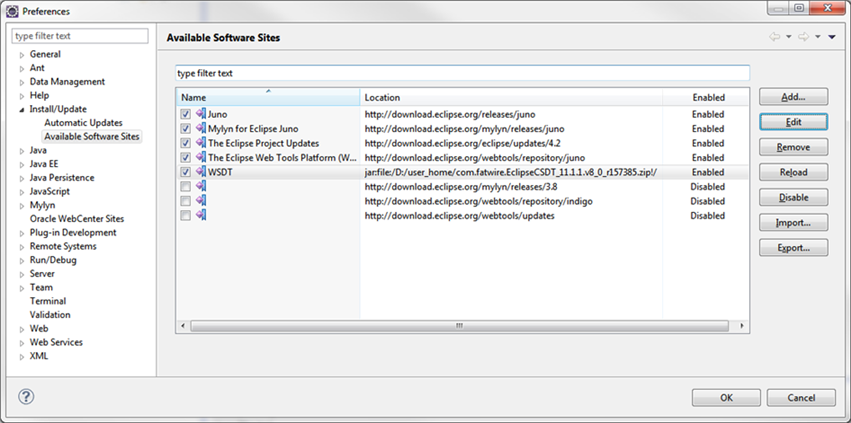
Task: Click the site icon in the webtools/updates row
Action: [x=201, y=215]
